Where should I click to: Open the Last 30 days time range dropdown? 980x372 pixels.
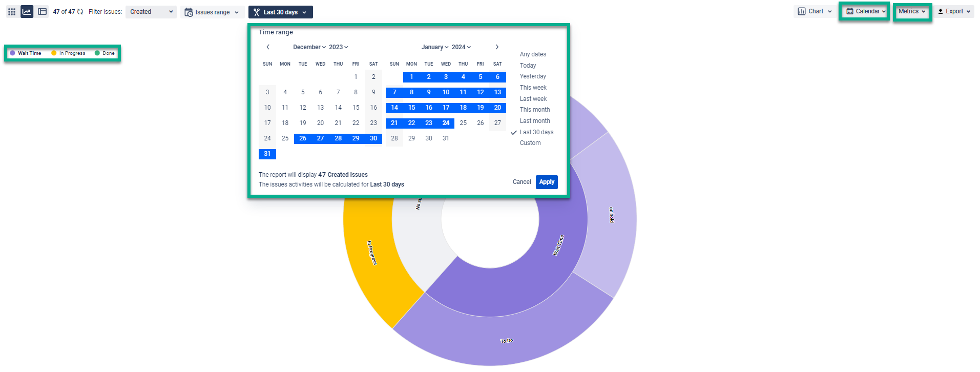(x=281, y=12)
